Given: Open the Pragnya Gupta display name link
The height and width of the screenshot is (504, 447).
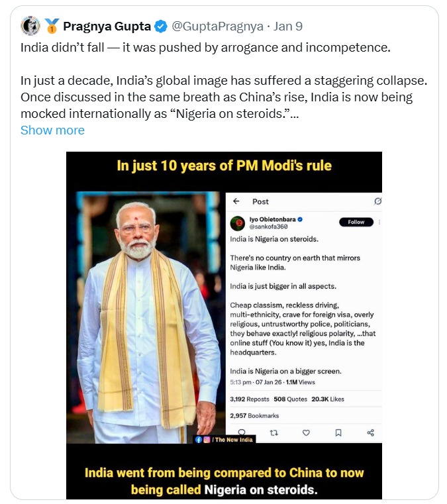Looking at the screenshot, I should click(x=107, y=27).
